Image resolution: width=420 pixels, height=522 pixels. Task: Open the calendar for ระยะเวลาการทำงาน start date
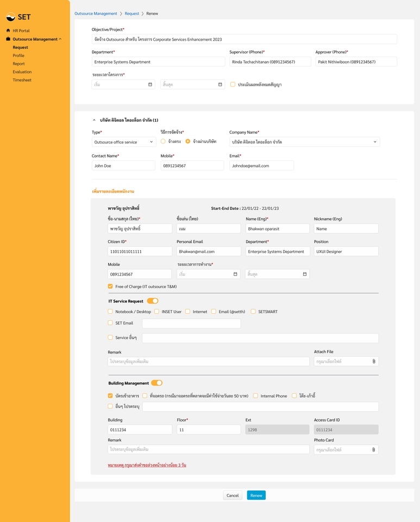(x=235, y=272)
